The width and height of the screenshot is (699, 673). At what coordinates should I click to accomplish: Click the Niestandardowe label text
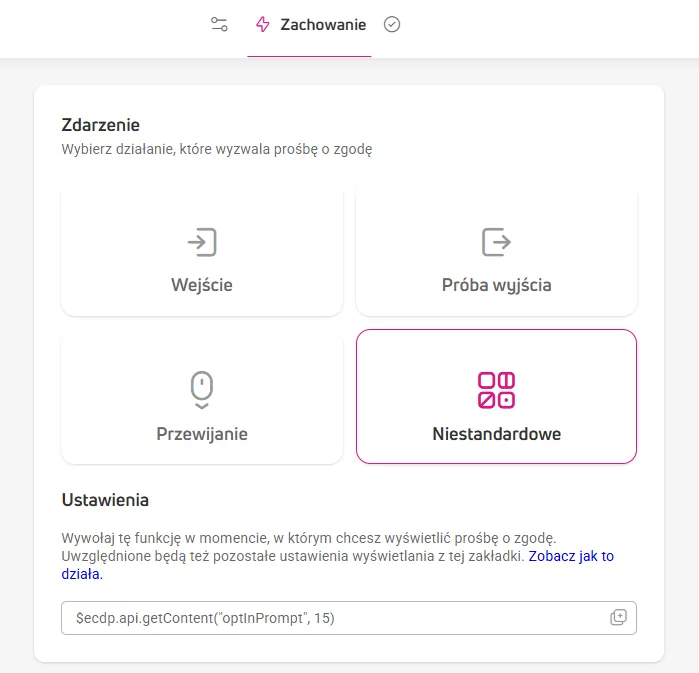(496, 434)
